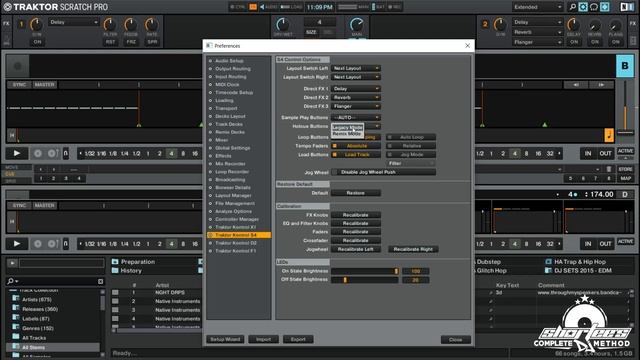This screenshot has height=360, width=640.
Task: Click FX unit 1 panel FX icon
Action: coord(6,24)
